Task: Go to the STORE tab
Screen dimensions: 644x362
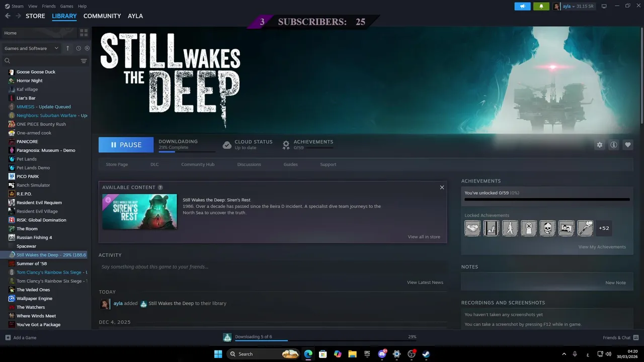Action: click(35, 16)
